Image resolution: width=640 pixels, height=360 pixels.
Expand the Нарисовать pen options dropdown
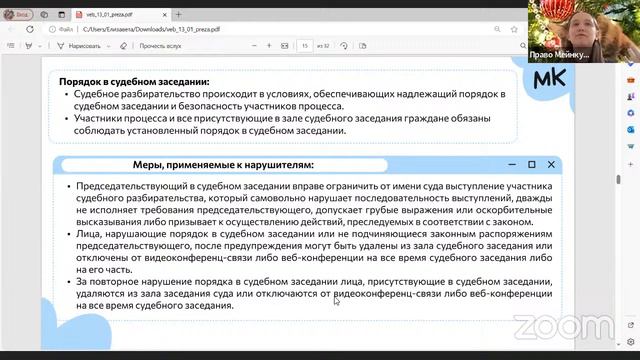(108, 46)
